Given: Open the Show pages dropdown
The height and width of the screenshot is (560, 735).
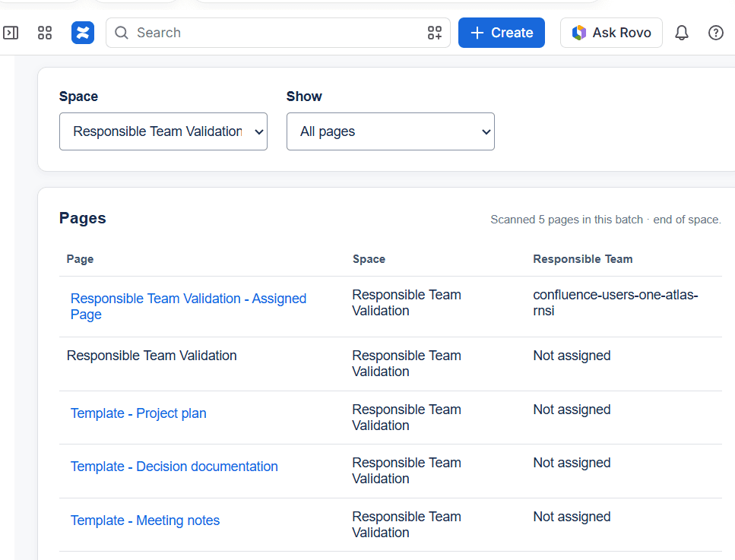Looking at the screenshot, I should [x=391, y=131].
